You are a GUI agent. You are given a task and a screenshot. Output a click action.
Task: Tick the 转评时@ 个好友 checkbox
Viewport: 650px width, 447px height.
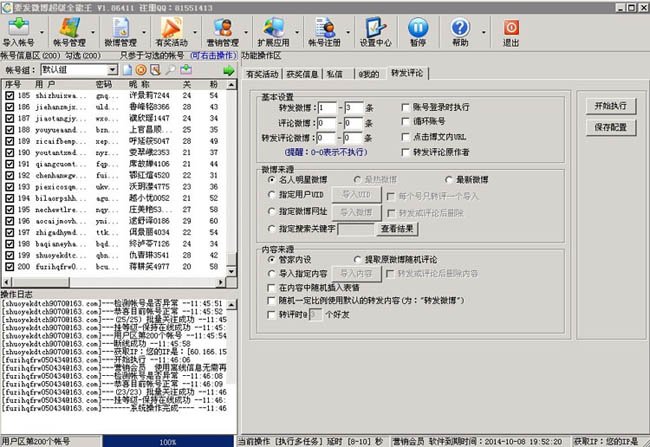272,315
